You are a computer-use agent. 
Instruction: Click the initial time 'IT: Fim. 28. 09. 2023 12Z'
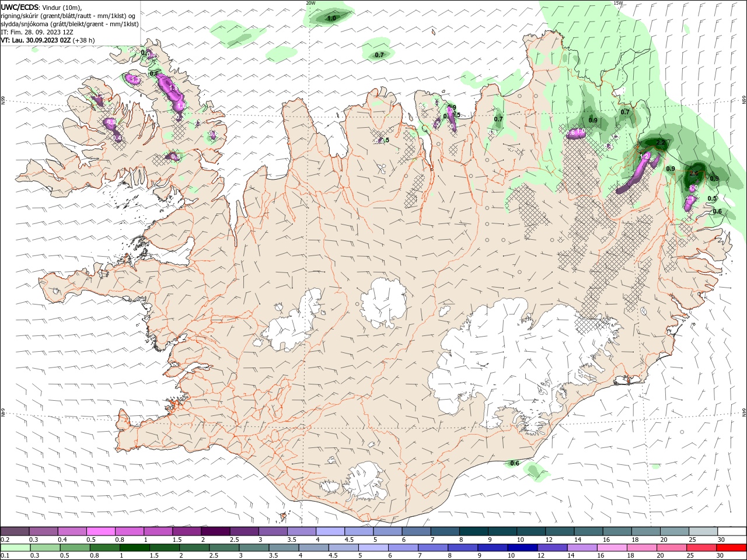point(37,32)
